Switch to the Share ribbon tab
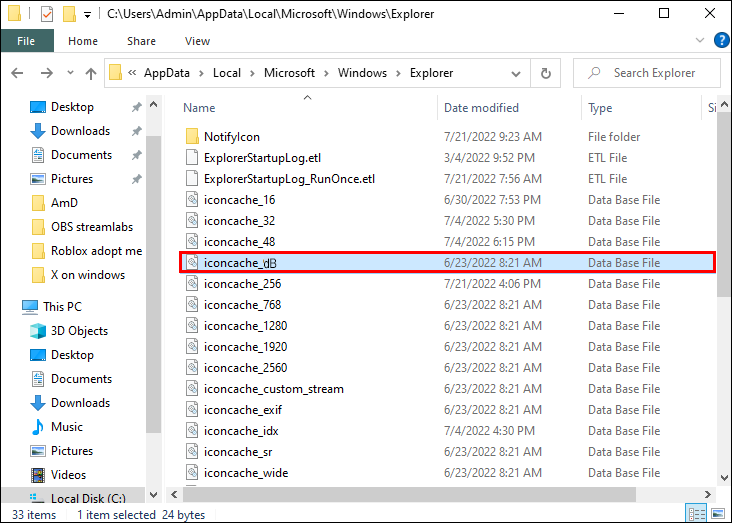This screenshot has height=523, width=732. [141, 41]
